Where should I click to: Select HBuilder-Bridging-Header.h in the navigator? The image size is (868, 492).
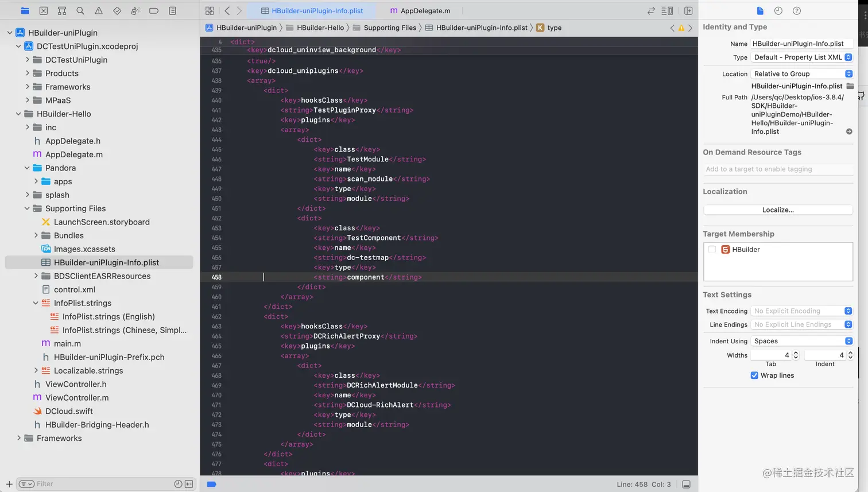tap(97, 425)
